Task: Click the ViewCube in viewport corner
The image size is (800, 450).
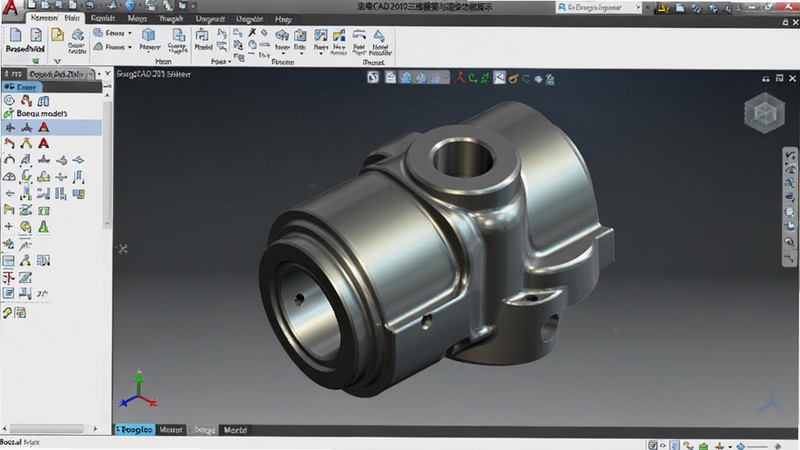Action: click(764, 113)
